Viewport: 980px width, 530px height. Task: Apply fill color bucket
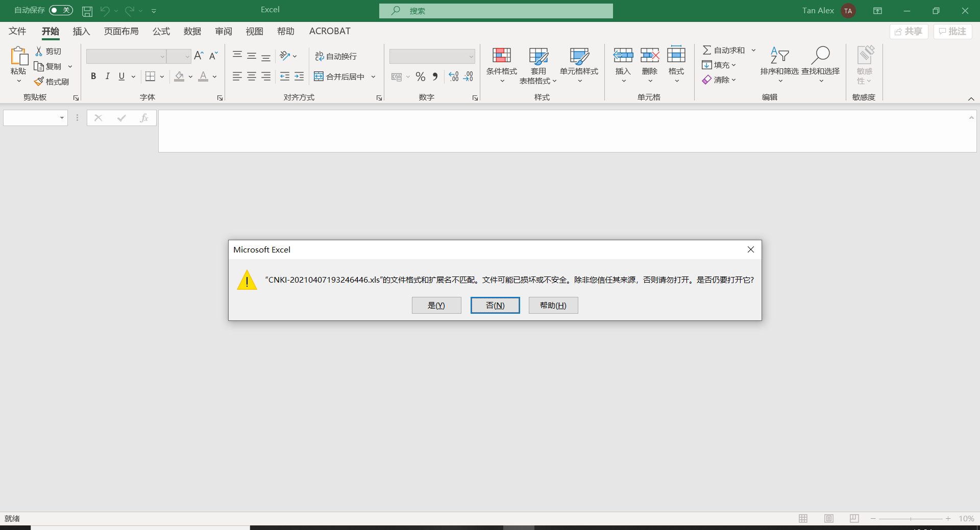point(179,77)
